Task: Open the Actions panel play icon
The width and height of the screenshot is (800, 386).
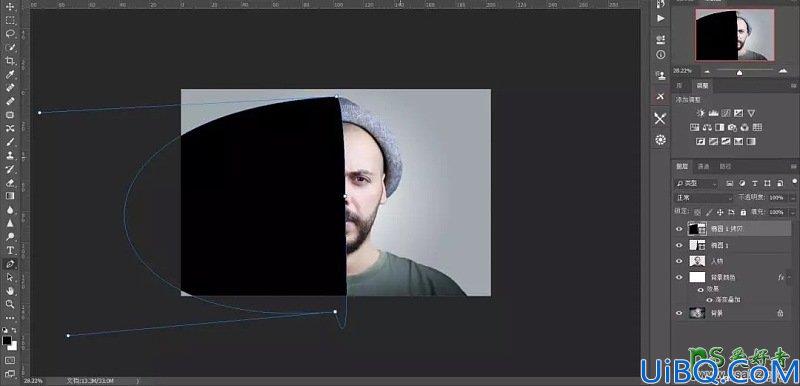Action: (661, 18)
